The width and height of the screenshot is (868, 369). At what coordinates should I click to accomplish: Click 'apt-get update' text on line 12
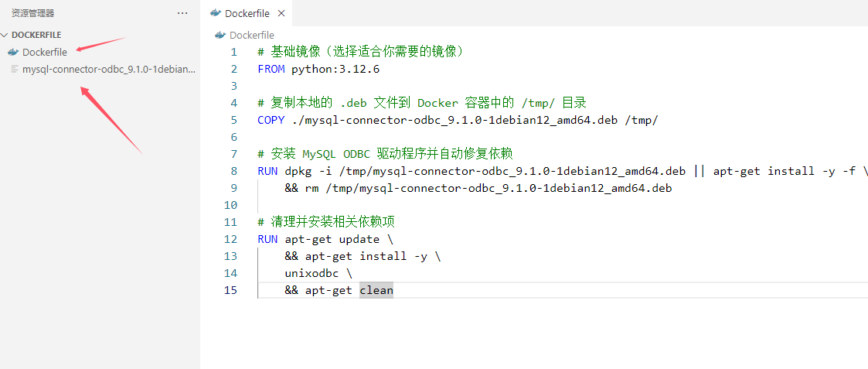point(332,239)
